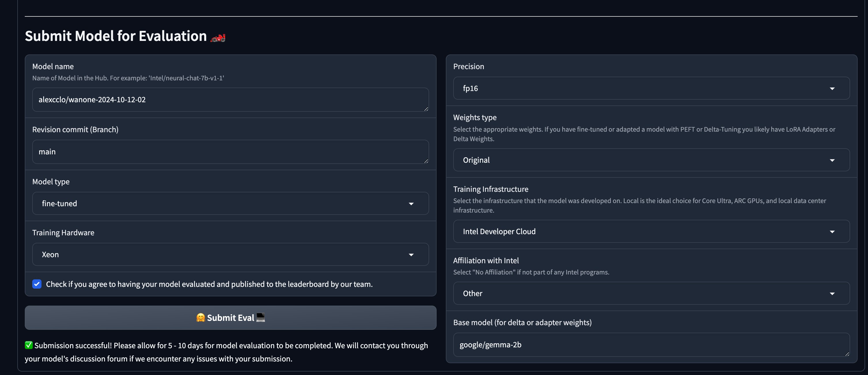Image resolution: width=868 pixels, height=375 pixels.
Task: Click the Weights type dropdown arrow
Action: click(x=832, y=160)
